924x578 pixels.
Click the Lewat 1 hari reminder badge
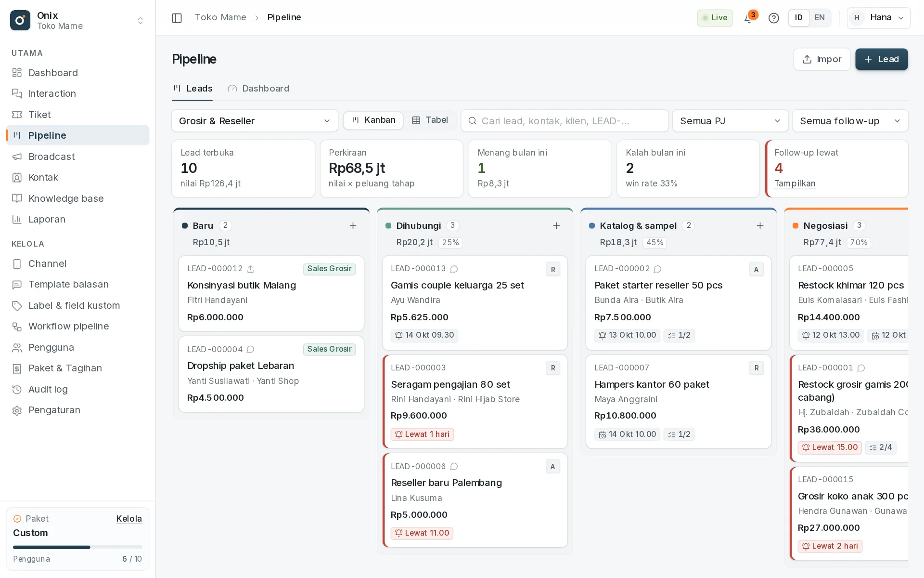(422, 434)
